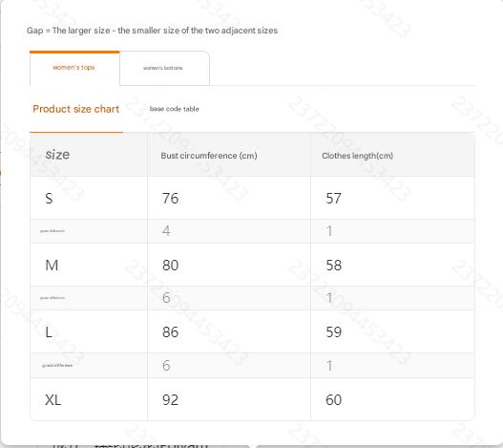The height and width of the screenshot is (448, 503).
Task: Click clothes length value 59
Action: tap(334, 332)
